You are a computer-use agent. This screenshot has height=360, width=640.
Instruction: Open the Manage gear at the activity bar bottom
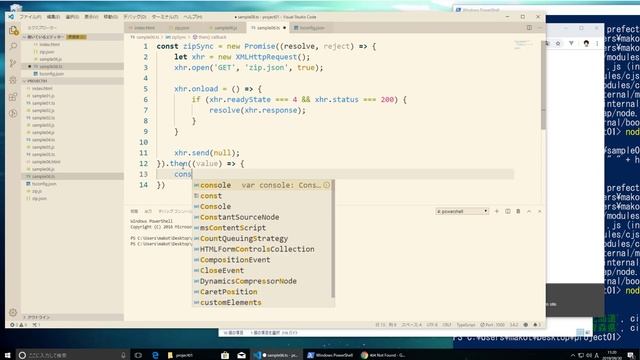click(13, 312)
